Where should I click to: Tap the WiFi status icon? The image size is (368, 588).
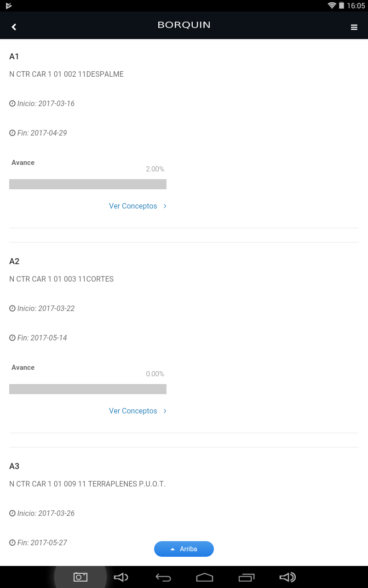(332, 6)
